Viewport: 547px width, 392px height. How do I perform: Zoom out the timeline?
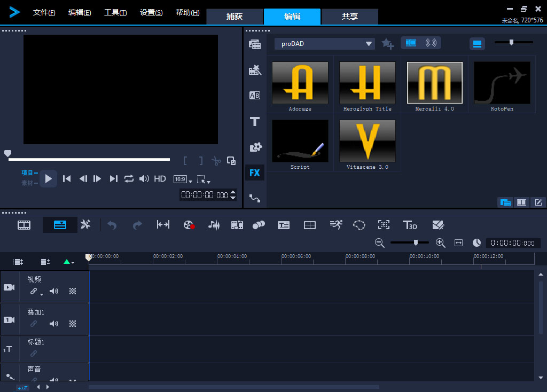coord(380,243)
